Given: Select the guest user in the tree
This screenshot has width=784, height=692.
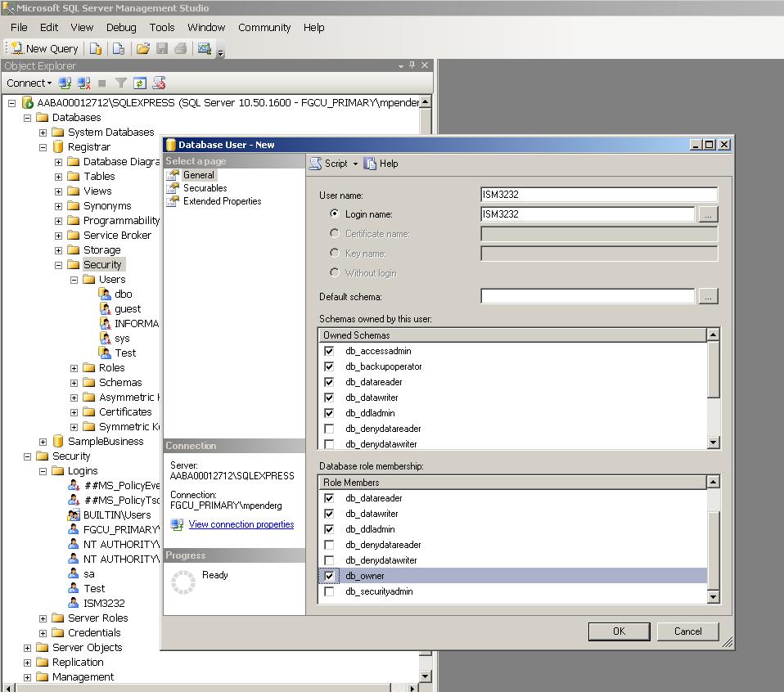Looking at the screenshot, I should [x=128, y=308].
